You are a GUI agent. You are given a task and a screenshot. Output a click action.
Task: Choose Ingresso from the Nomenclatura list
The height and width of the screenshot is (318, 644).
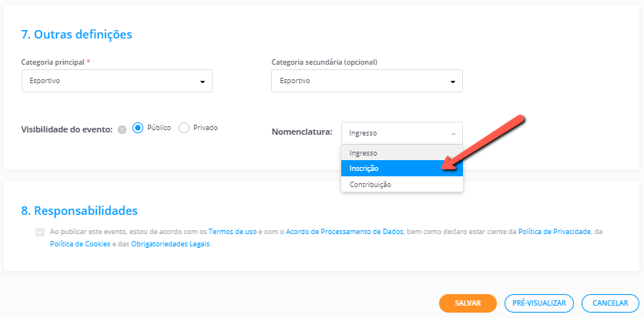pyautogui.click(x=402, y=152)
